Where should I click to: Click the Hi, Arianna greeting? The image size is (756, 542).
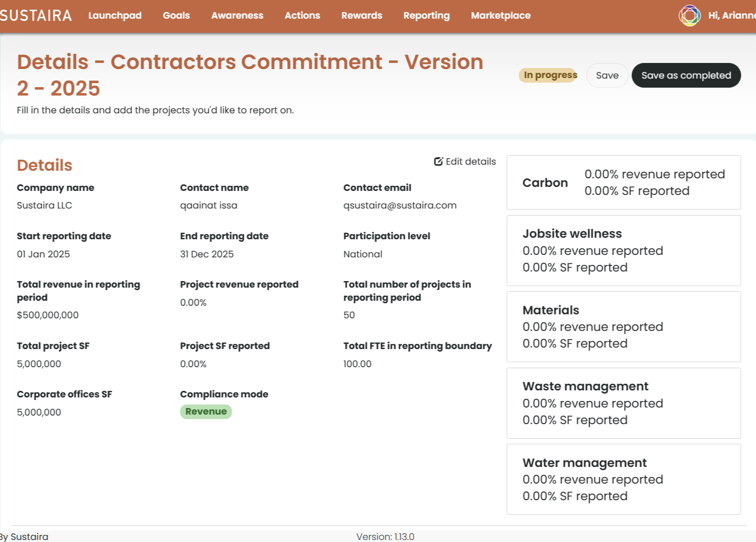pyautogui.click(x=732, y=16)
